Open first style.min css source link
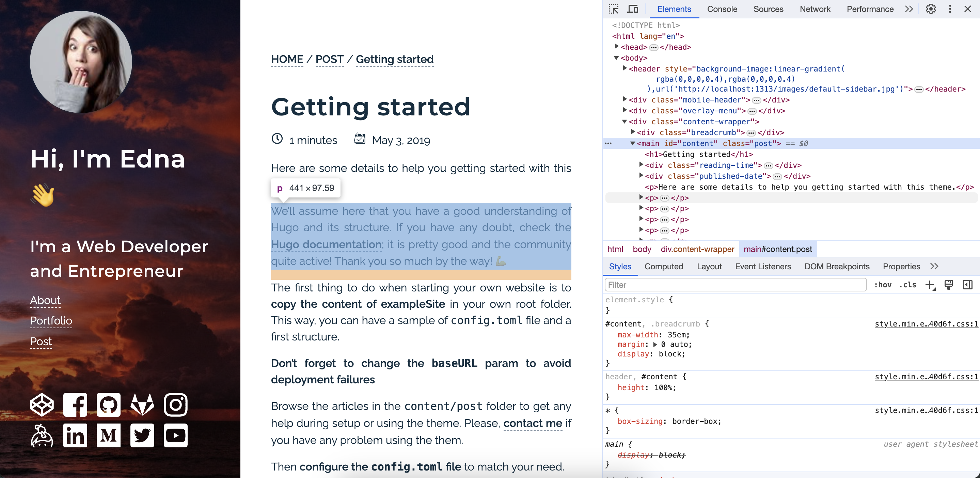The height and width of the screenshot is (478, 980). coord(926,324)
